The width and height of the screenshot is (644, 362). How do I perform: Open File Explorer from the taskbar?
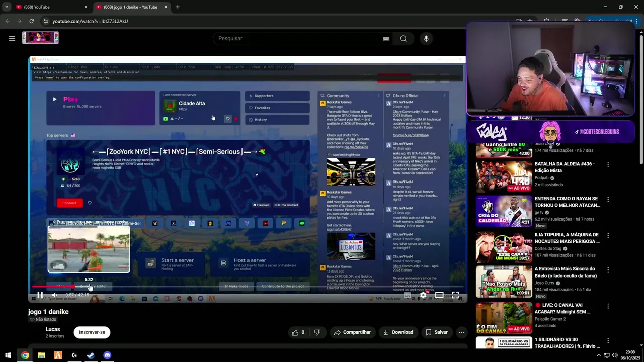41,355
